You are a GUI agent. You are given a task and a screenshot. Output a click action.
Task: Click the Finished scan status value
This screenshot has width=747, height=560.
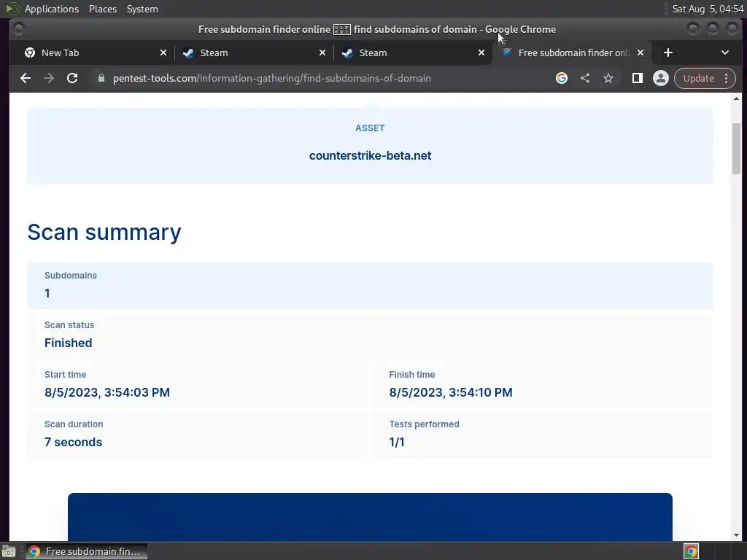coord(68,343)
